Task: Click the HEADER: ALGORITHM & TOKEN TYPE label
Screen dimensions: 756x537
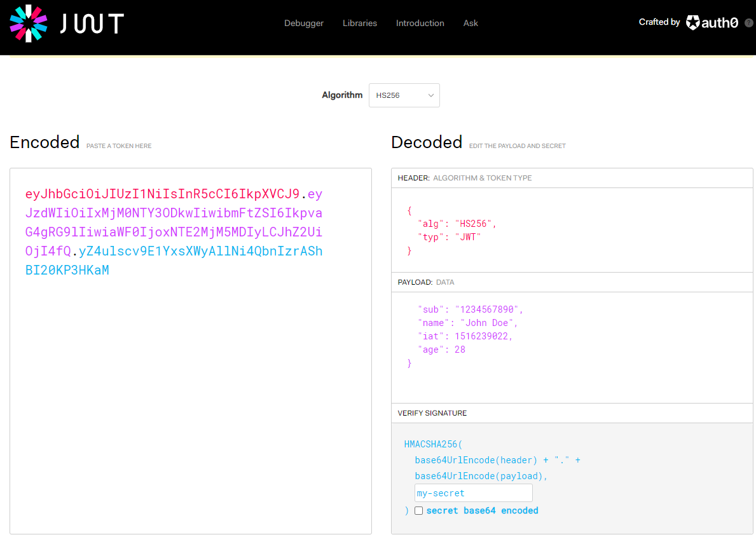Action: [x=465, y=178]
